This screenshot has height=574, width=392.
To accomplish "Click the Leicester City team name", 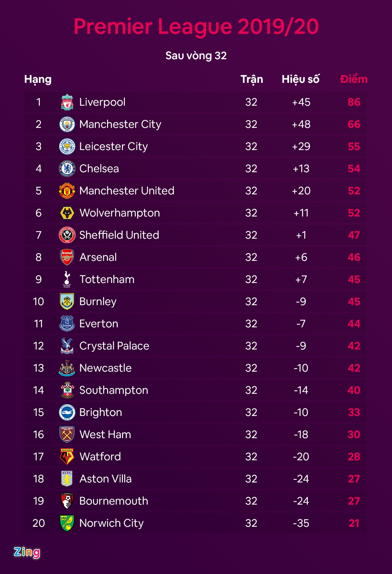I will coord(114,146).
